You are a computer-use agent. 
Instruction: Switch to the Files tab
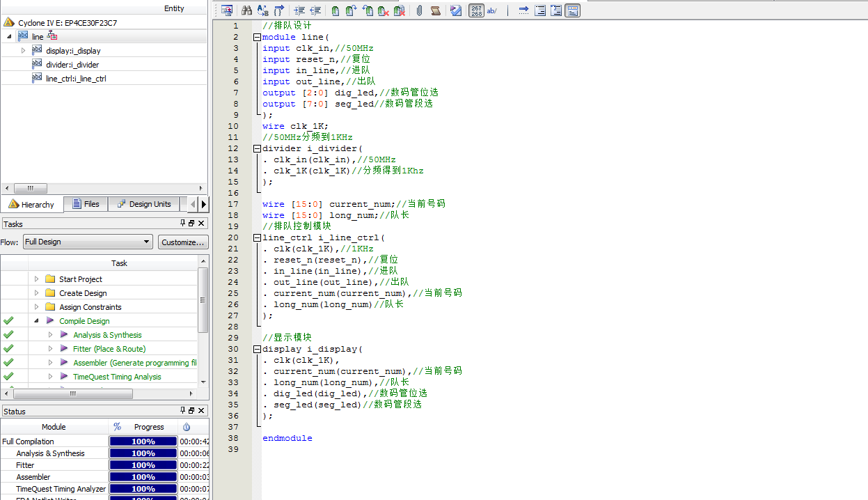tap(86, 204)
